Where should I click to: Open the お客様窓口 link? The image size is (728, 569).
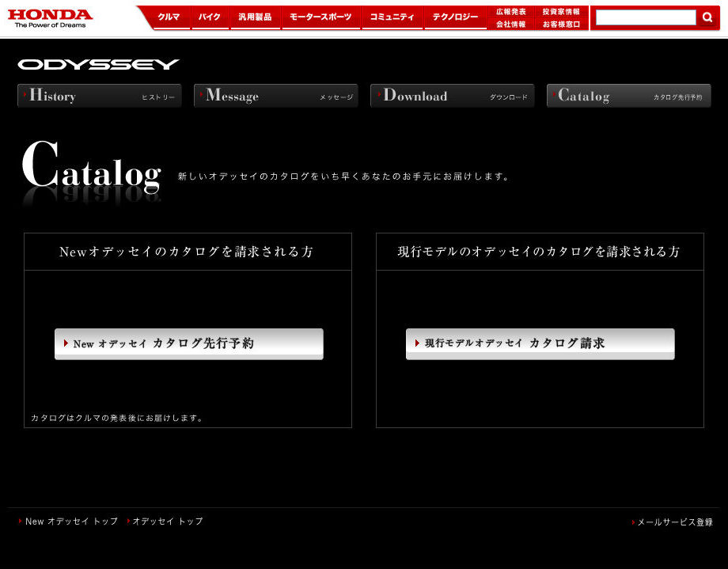click(x=561, y=25)
